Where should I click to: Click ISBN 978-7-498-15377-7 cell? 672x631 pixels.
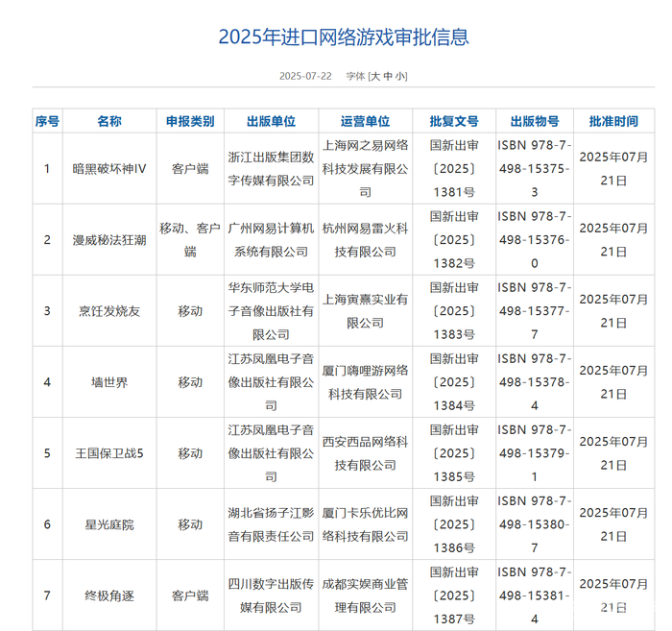click(535, 311)
